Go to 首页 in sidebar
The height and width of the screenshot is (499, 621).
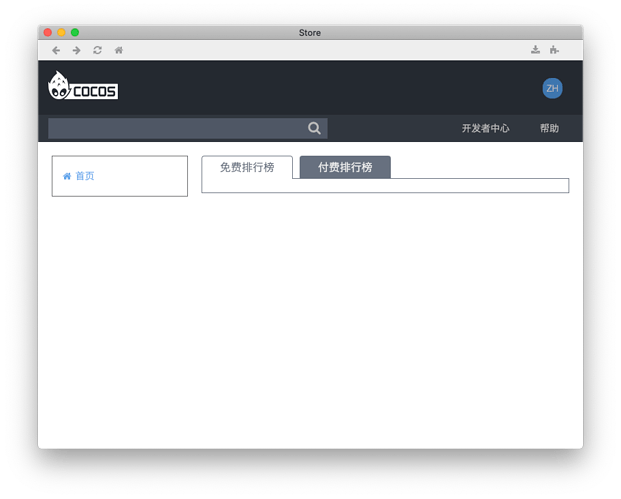click(79, 176)
